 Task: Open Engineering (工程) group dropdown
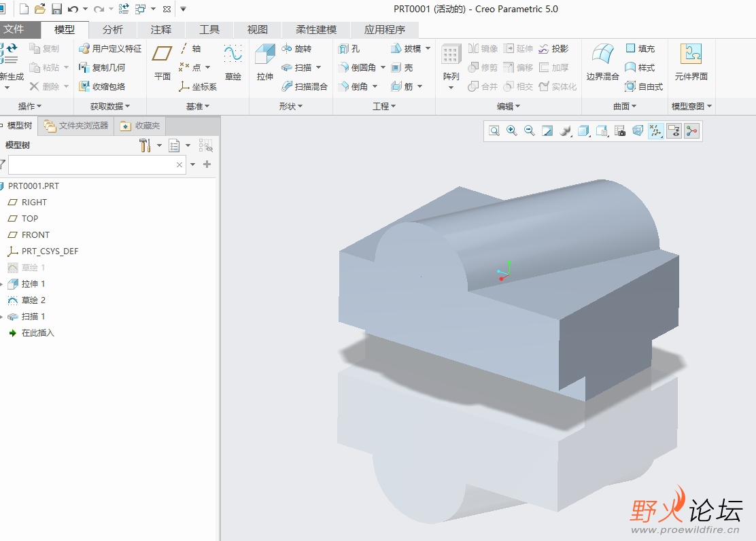(x=384, y=106)
